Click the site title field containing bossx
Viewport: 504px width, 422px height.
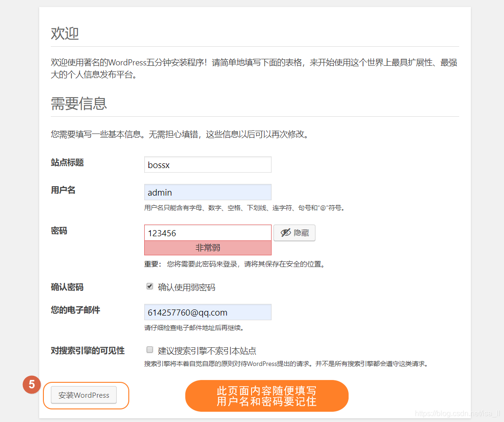click(208, 165)
